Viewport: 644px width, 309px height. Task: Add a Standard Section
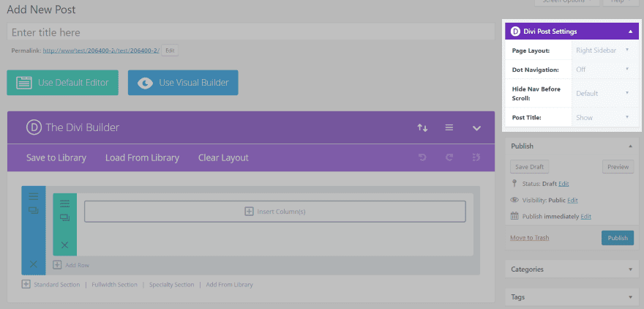pos(56,284)
